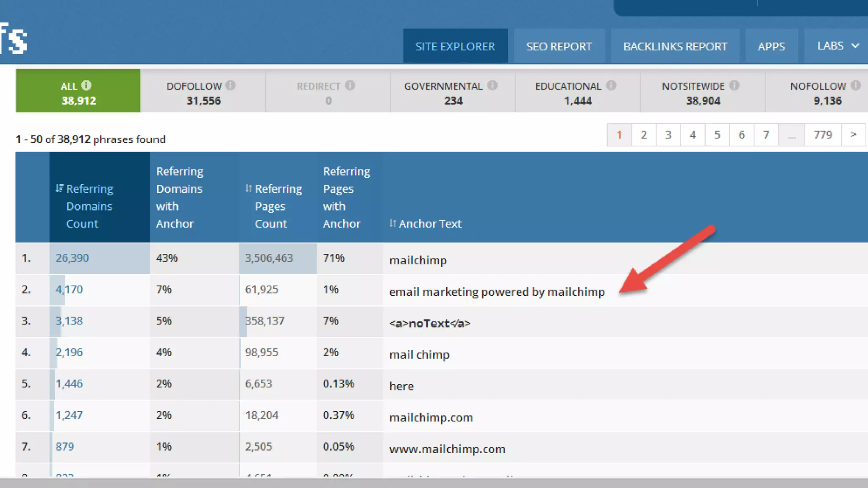Go to results page 3
This screenshot has width=868, height=488.
click(x=668, y=135)
